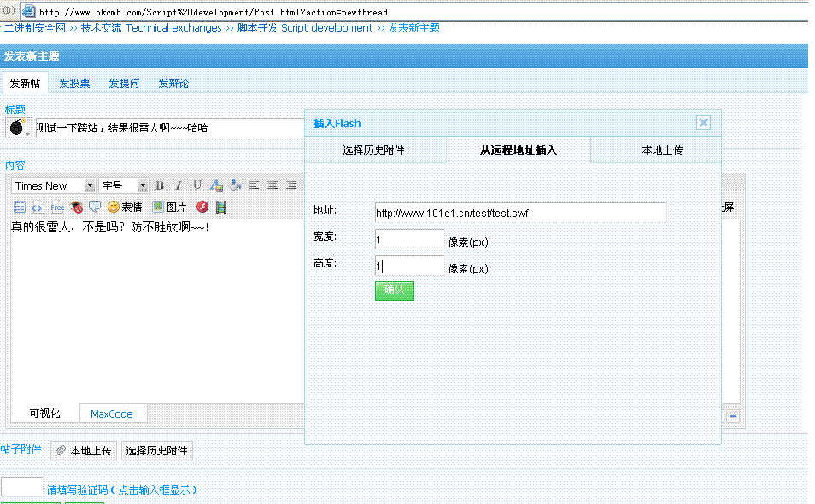The image size is (815, 504).
Task: Toggle bold formatting in editor toolbar
Action: tap(160, 186)
